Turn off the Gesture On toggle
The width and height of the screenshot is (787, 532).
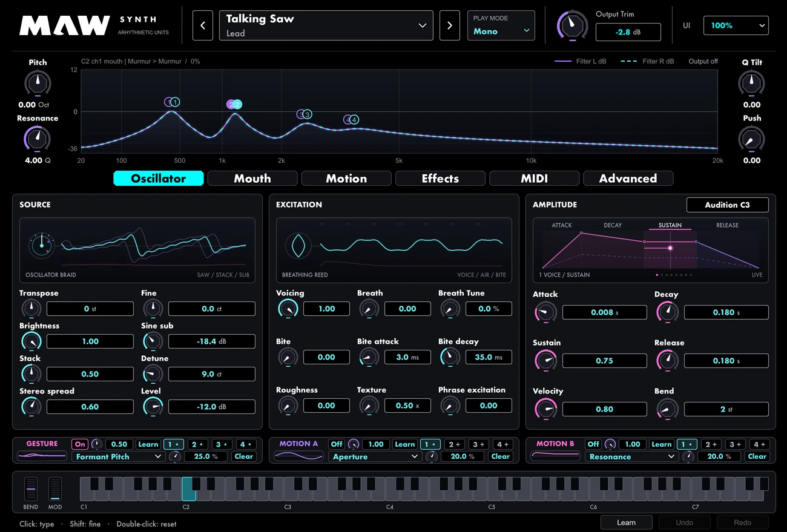tap(80, 444)
